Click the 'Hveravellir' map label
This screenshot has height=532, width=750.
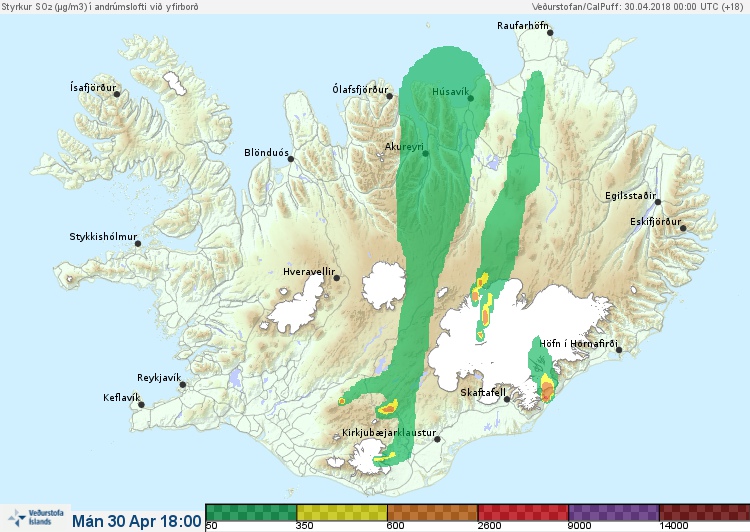(x=309, y=272)
